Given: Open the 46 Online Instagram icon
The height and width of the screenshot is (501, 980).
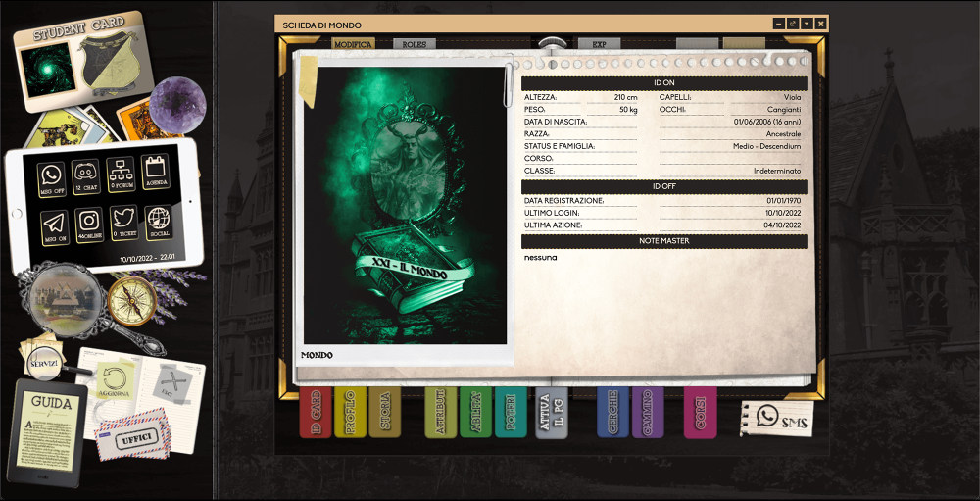Looking at the screenshot, I should [89, 225].
